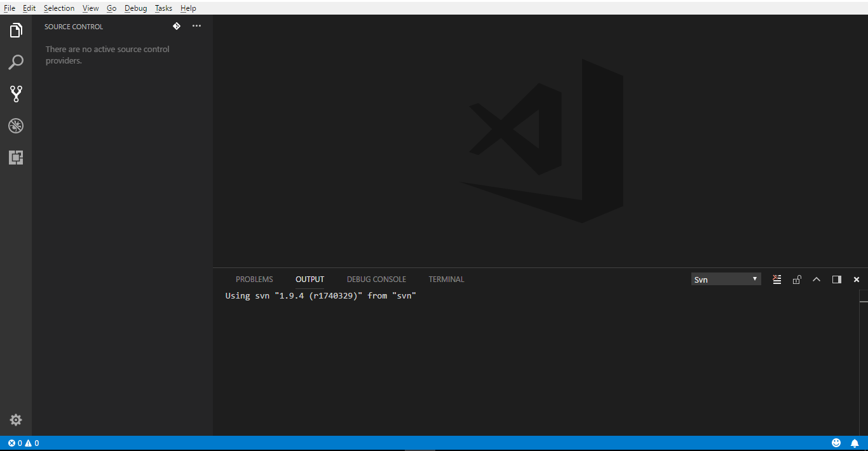
Task: Open the Debug view
Action: pyautogui.click(x=16, y=126)
